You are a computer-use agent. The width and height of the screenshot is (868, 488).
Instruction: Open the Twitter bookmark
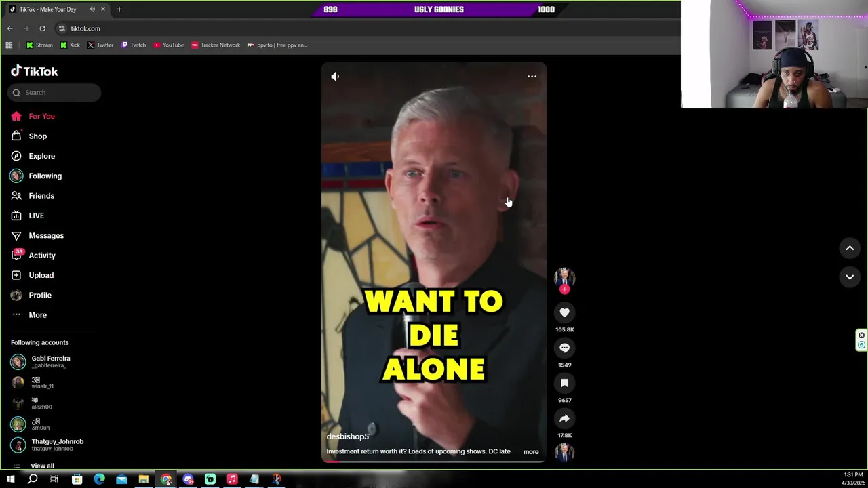point(100,45)
